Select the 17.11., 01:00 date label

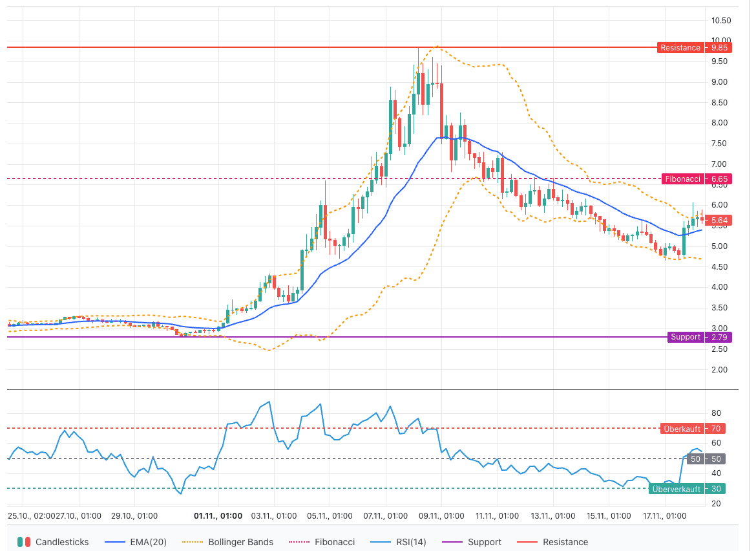click(664, 516)
